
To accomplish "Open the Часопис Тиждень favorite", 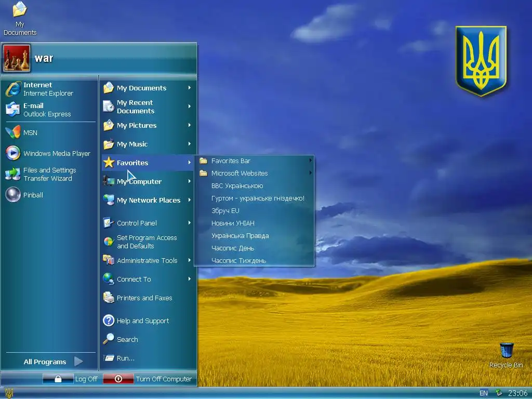I will pos(255,261).
